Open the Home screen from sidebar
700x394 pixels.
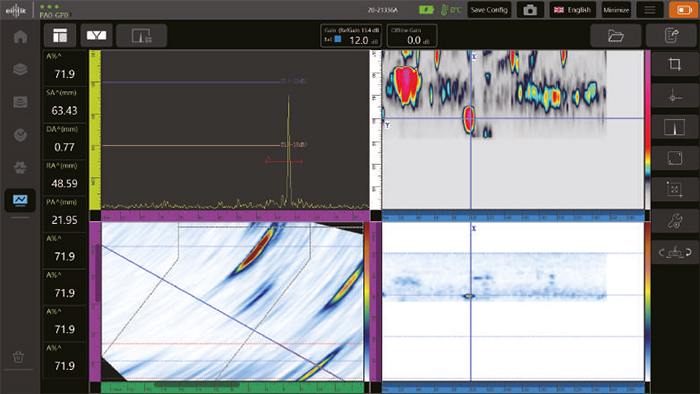click(x=20, y=37)
